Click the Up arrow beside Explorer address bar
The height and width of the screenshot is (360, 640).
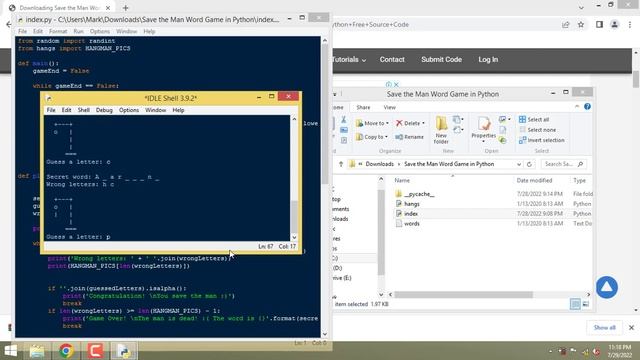(341, 164)
